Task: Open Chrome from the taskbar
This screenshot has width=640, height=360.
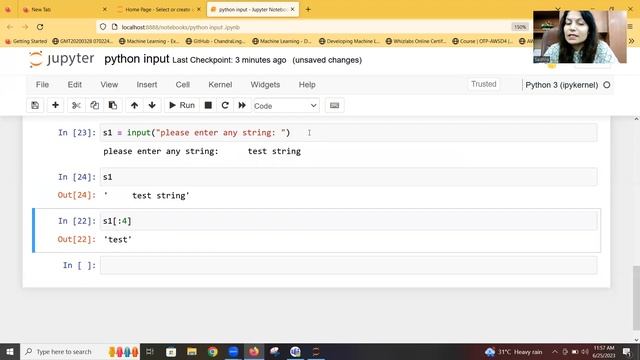Action: (x=212, y=351)
